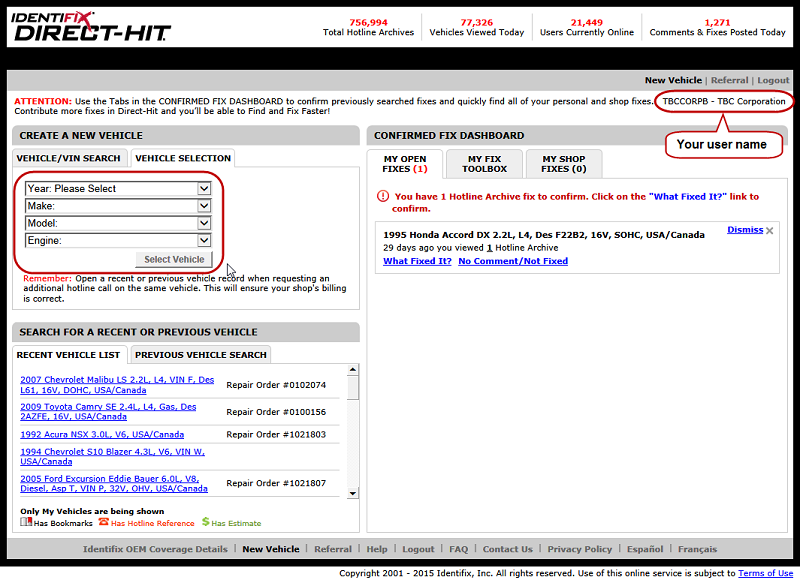
Task: Click New Vehicle in the footer
Action: [271, 549]
